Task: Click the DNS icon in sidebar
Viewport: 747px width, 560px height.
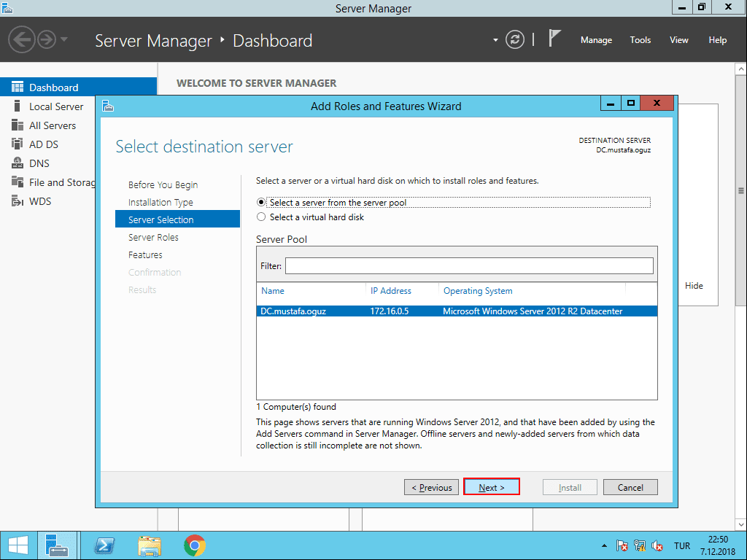Action: pos(18,163)
